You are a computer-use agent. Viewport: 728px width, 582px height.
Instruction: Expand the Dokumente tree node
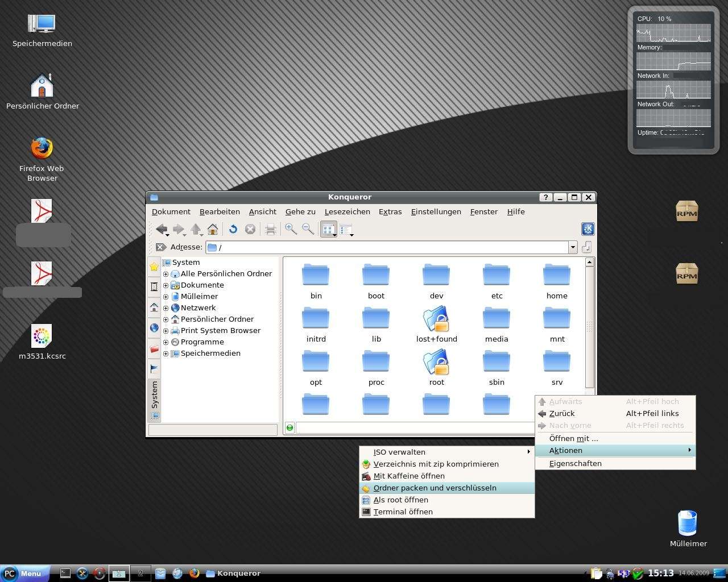pyautogui.click(x=166, y=285)
